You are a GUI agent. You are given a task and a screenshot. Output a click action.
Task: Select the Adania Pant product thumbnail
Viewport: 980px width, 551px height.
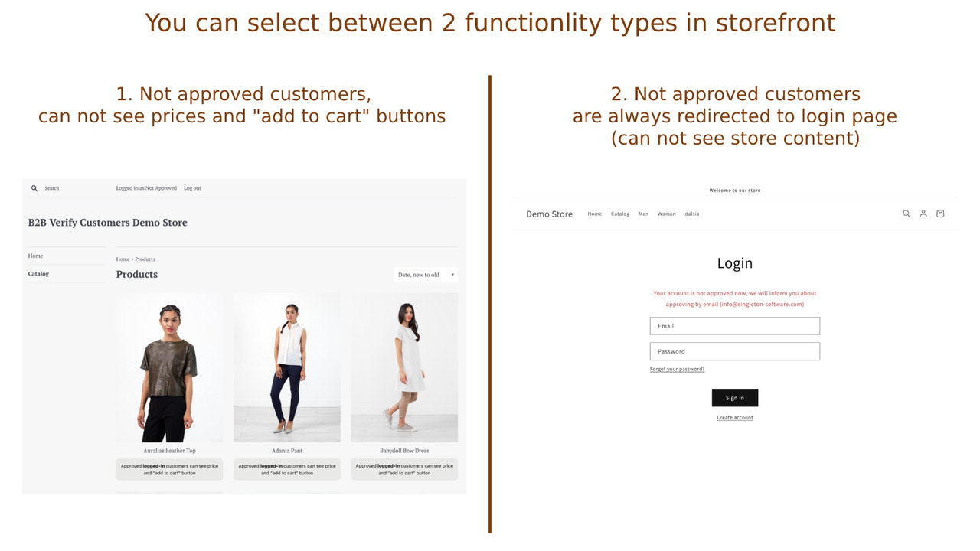287,366
